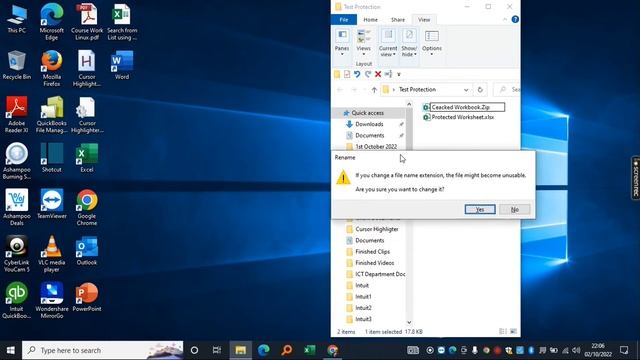
Task: Select Course Work Linux.pdf desktop file
Action: (87, 22)
